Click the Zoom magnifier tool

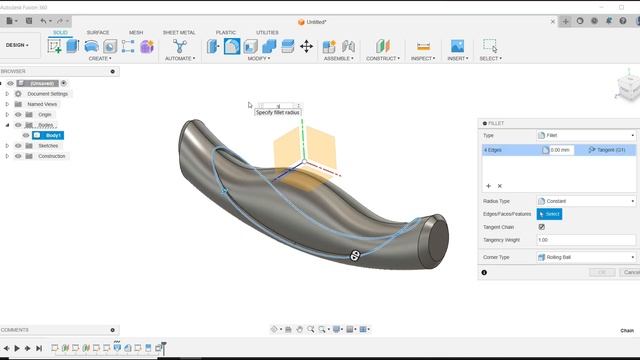311,329
